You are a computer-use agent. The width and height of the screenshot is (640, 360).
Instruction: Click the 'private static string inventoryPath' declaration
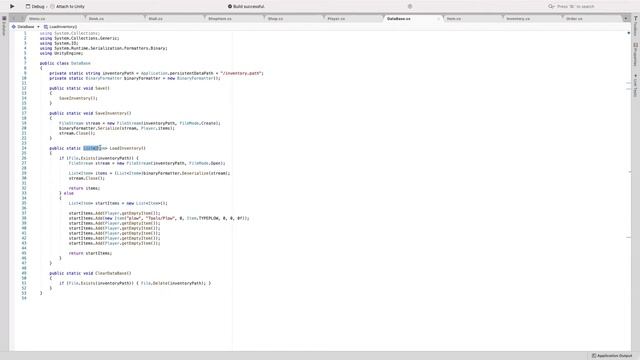coord(156,73)
